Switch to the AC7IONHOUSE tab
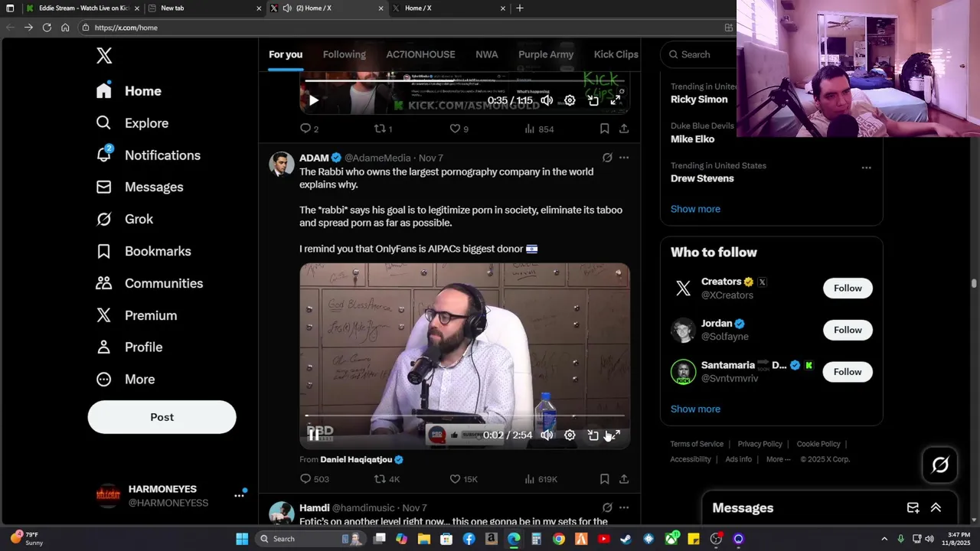The height and width of the screenshot is (551, 980). point(420,54)
